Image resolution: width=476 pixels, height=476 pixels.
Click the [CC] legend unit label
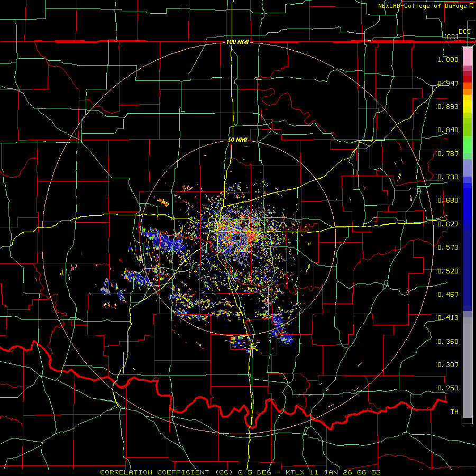coord(452,36)
